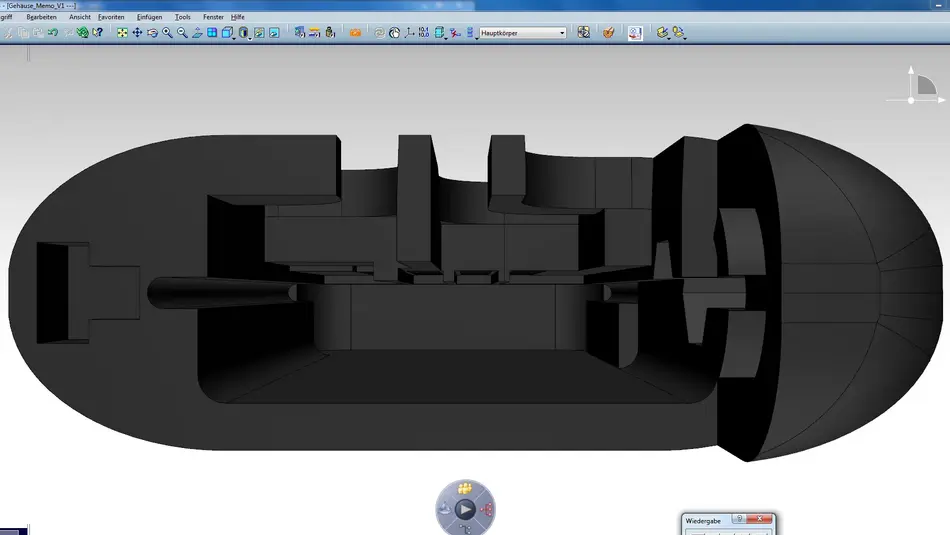Image resolution: width=950 pixels, height=535 pixels.
Task: Click the Zoom In magnifier icon
Action: 167,33
